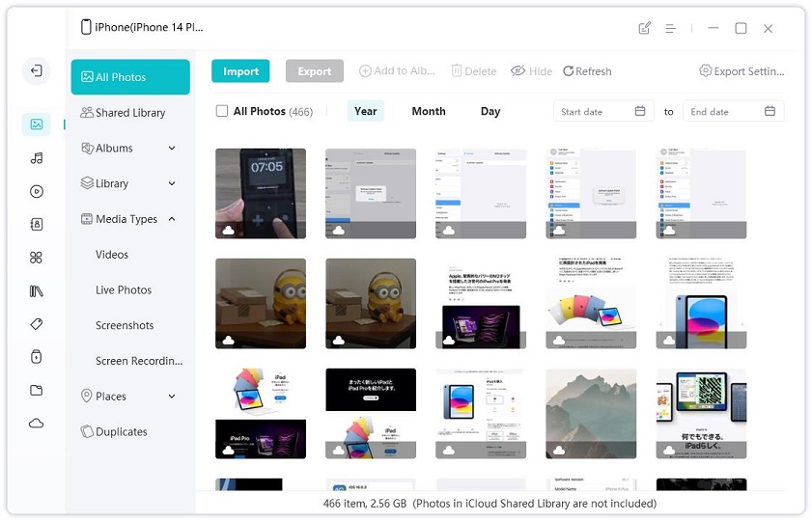Click the Delete trash toolbar item

(x=474, y=70)
